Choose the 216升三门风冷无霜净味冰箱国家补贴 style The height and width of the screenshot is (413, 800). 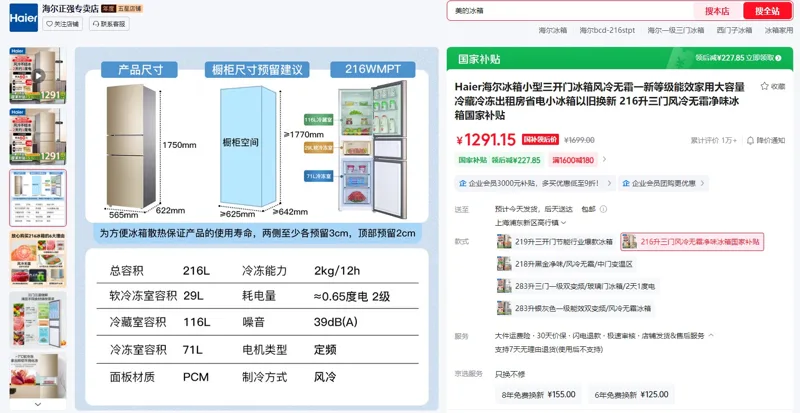(692, 242)
